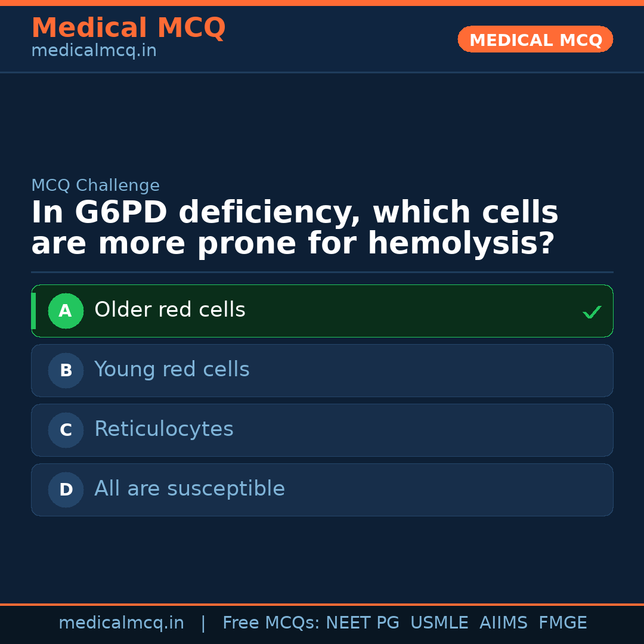Viewport: 644px width, 644px height.
Task: Click the AIIMS footer text
Action: tap(503, 623)
